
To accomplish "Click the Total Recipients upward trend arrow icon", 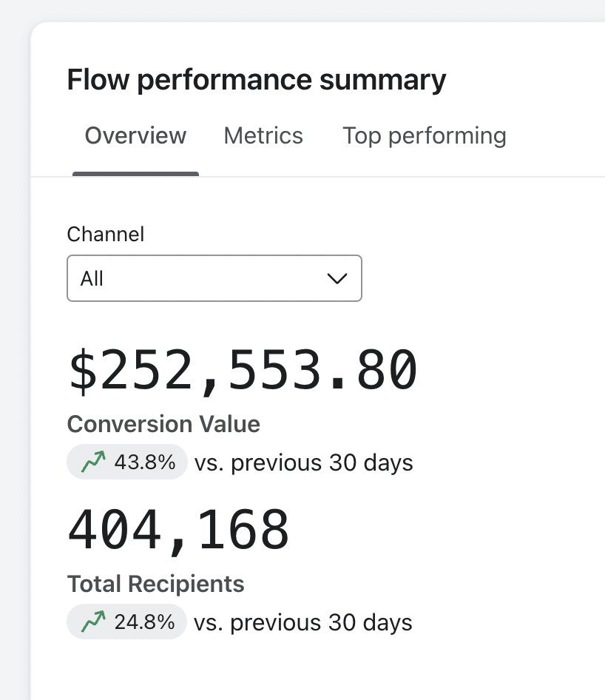I will [93, 622].
